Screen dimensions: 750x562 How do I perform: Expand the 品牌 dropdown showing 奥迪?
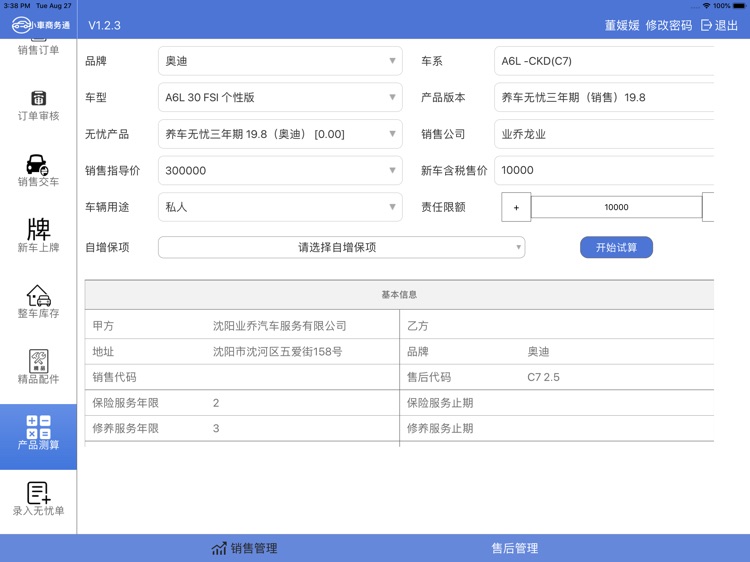pyautogui.click(x=280, y=61)
